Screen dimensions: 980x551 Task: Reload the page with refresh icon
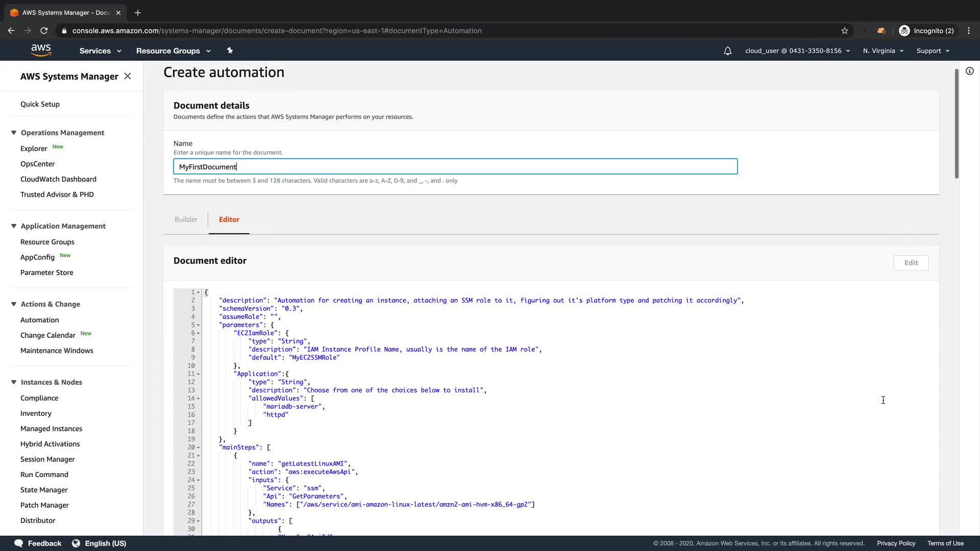[44, 31]
